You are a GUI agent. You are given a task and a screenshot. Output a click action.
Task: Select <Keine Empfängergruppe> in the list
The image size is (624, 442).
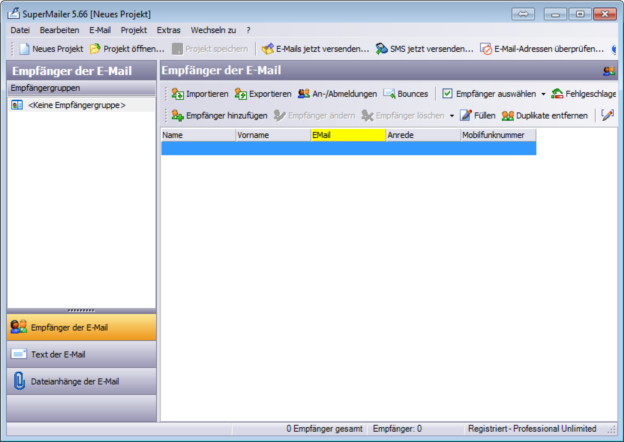click(x=82, y=105)
